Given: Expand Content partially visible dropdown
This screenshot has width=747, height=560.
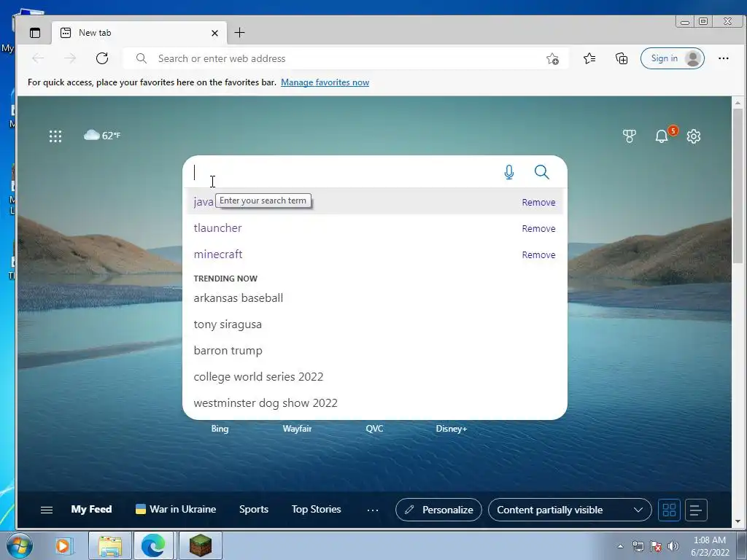Looking at the screenshot, I should point(570,510).
